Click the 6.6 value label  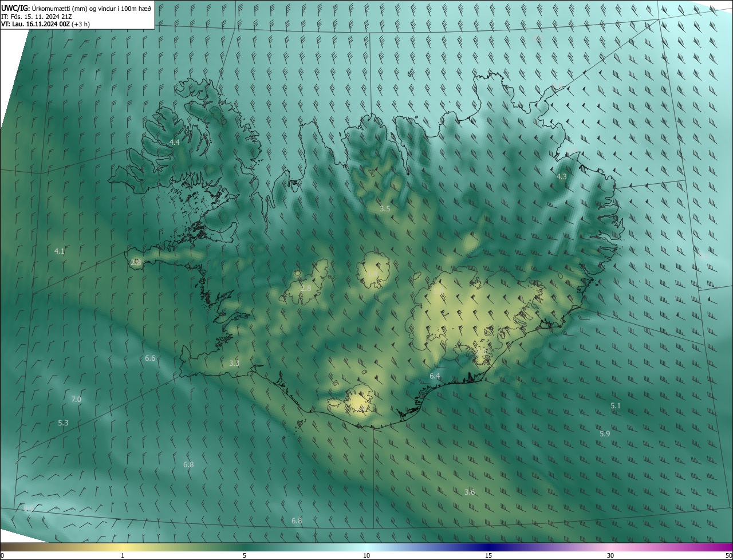[150, 358]
